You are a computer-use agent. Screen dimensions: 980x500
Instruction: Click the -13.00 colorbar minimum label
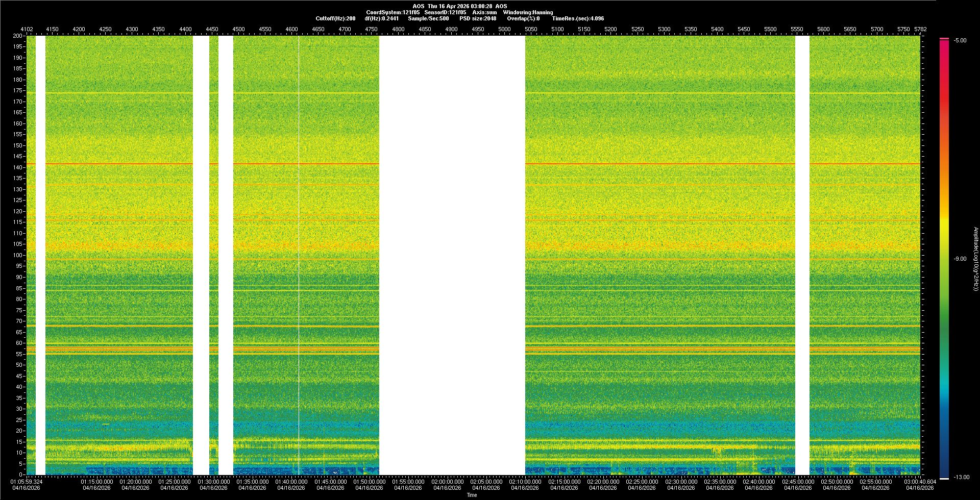pos(962,477)
